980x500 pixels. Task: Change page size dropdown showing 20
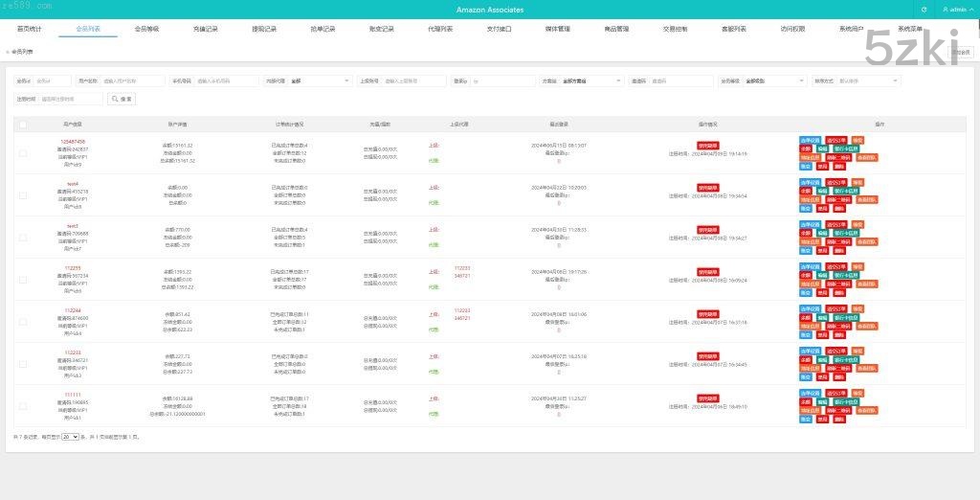pyautogui.click(x=70, y=437)
